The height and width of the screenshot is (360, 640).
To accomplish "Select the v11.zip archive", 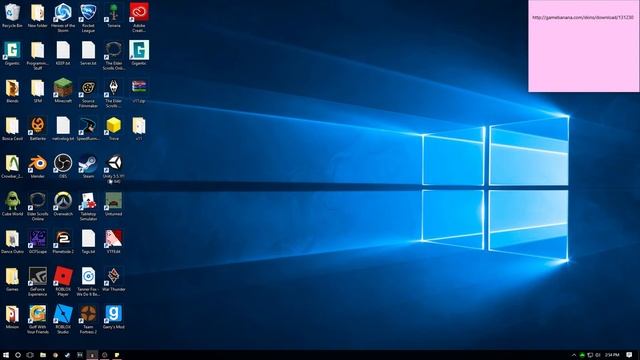I will [x=139, y=91].
